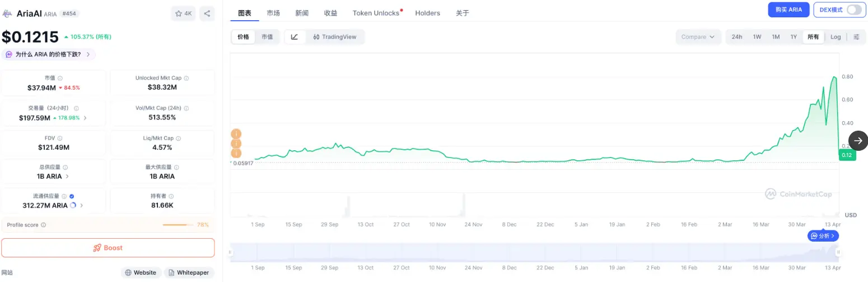The height and width of the screenshot is (282, 868).
Task: Open the 关于 tab
Action: (463, 13)
